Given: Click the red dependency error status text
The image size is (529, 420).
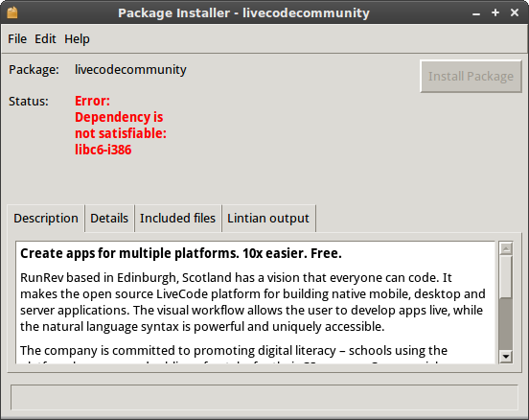Looking at the screenshot, I should coord(121,126).
